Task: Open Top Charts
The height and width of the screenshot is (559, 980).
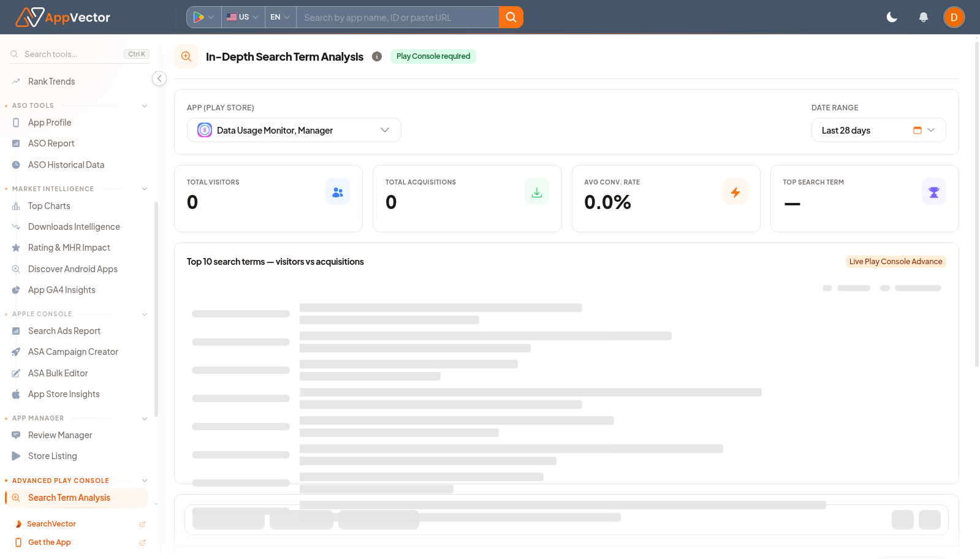Action: coord(49,206)
